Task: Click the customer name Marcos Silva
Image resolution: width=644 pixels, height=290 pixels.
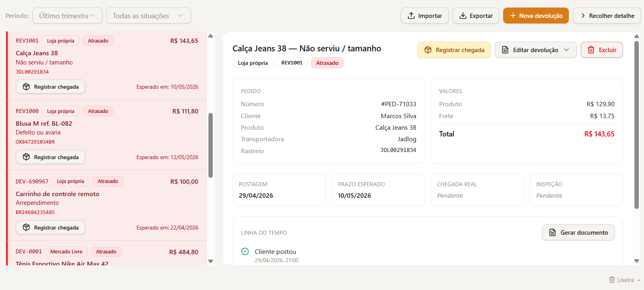Action: 399,116
